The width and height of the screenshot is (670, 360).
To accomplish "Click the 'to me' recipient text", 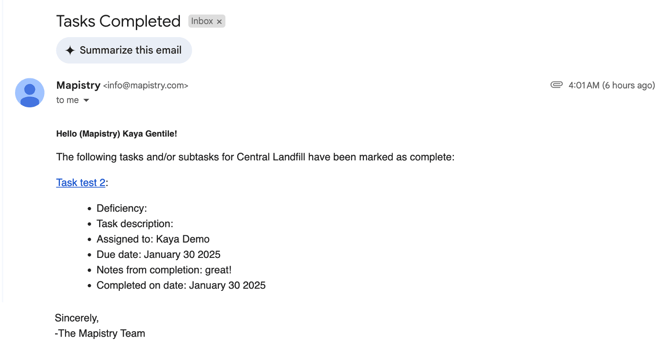I will click(68, 100).
